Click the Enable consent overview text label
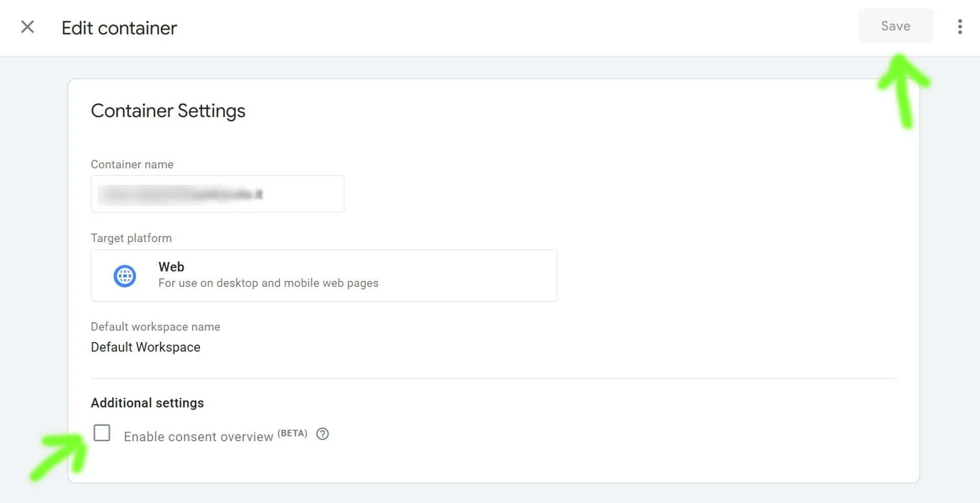This screenshot has width=980, height=503. [199, 436]
